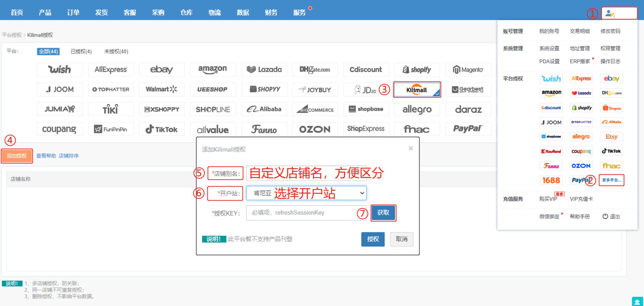Screen dimensions: 644x306
Task: Go to 平台授权 breadcrumb
Action: [x=12, y=35]
